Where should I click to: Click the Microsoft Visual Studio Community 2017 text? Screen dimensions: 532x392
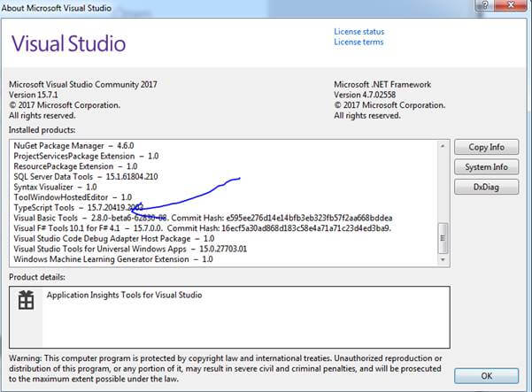click(x=83, y=84)
